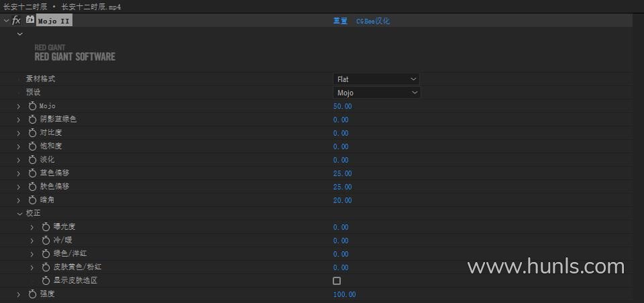The height and width of the screenshot is (303, 644).
Task: Expand the 皮肤黄色/粉红 property
Action: pos(32,267)
